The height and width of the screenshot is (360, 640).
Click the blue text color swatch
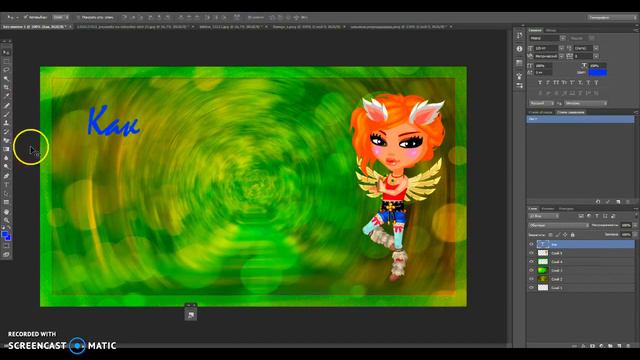tap(598, 72)
